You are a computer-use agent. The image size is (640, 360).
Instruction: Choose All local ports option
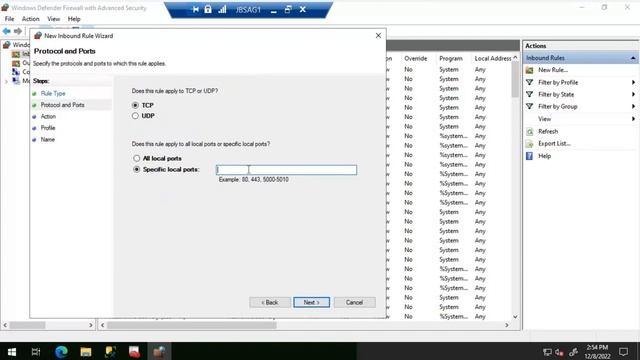click(x=136, y=158)
